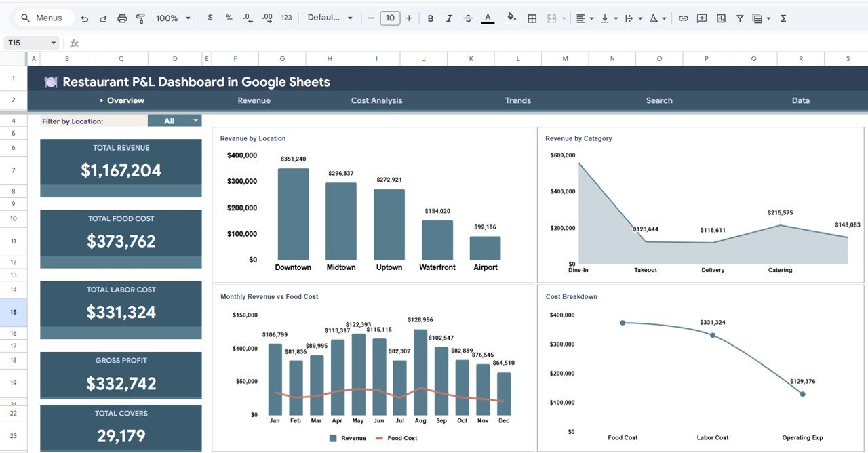
Task: Open the zoom level dropdown
Action: [172, 18]
